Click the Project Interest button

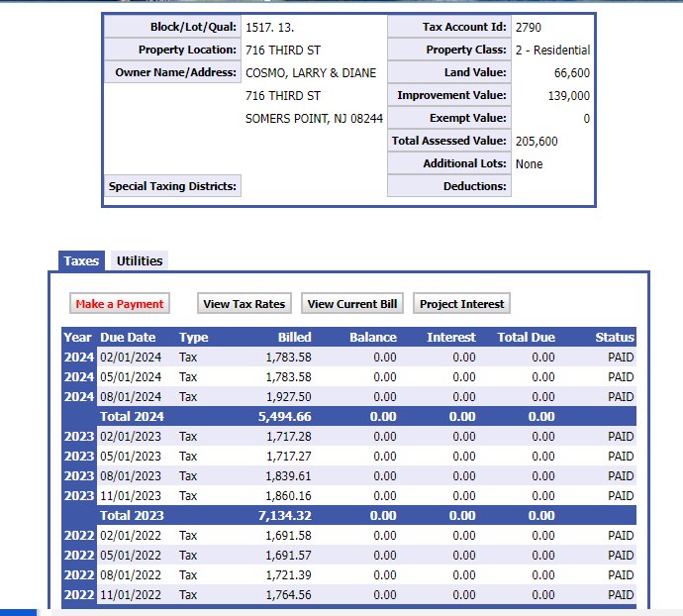[461, 303]
